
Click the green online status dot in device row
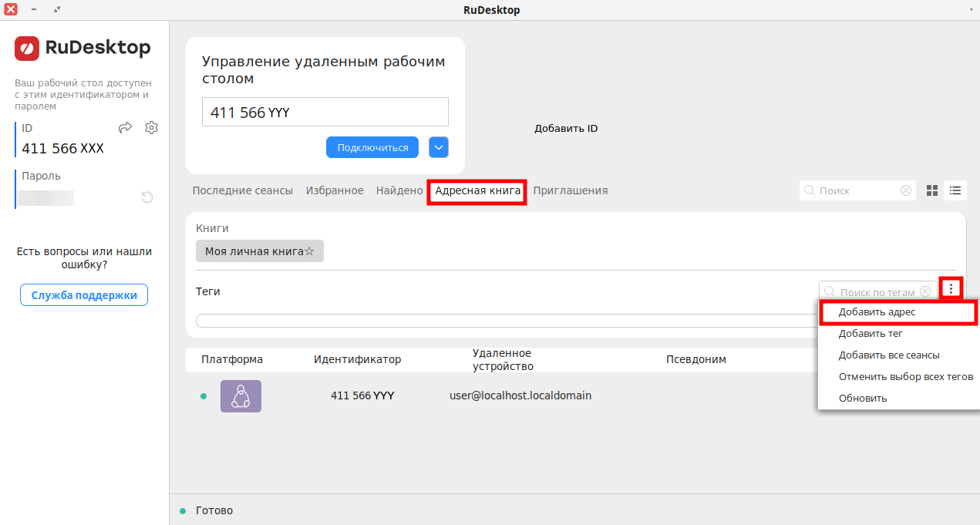click(204, 396)
